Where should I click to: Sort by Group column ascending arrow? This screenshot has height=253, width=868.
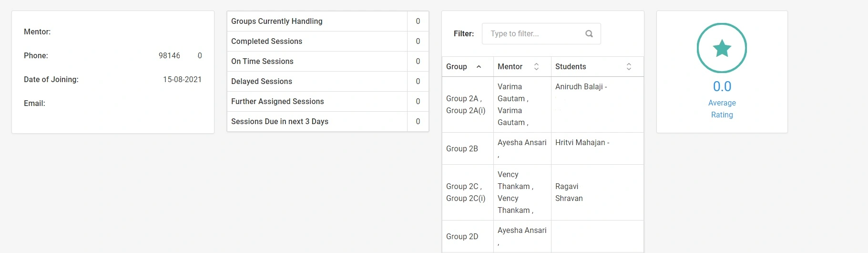[x=479, y=67]
